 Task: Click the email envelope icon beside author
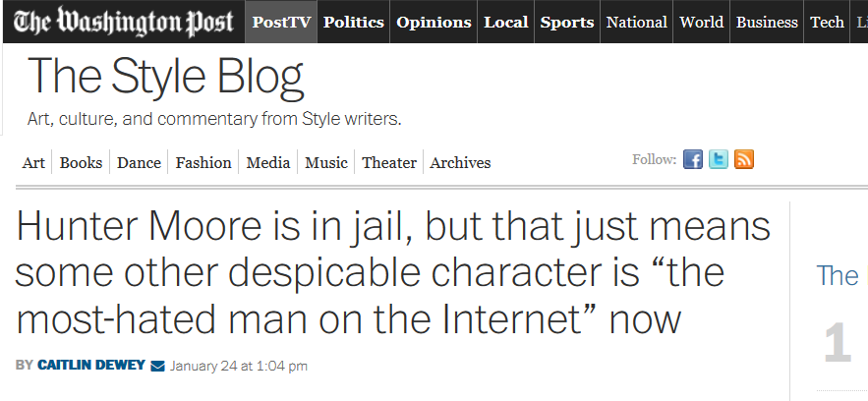157,367
